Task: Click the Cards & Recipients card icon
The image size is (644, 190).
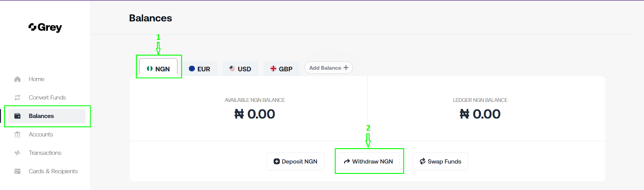Action: 17,171
